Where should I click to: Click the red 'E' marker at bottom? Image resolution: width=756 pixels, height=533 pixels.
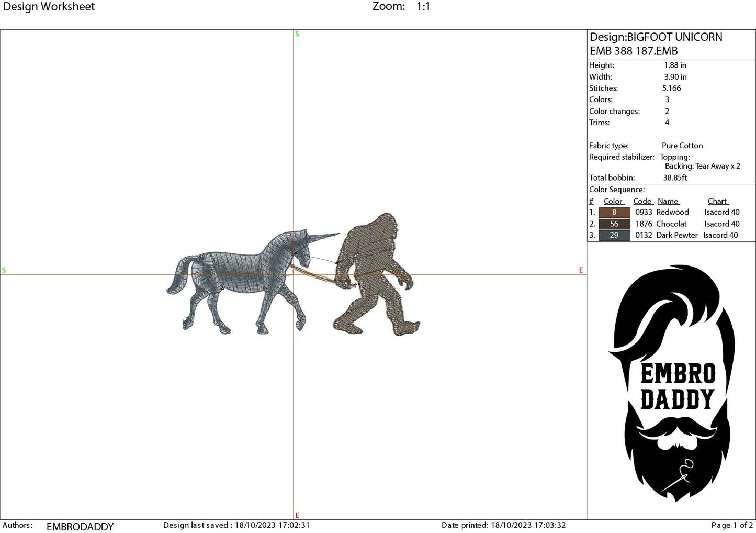coord(297,515)
